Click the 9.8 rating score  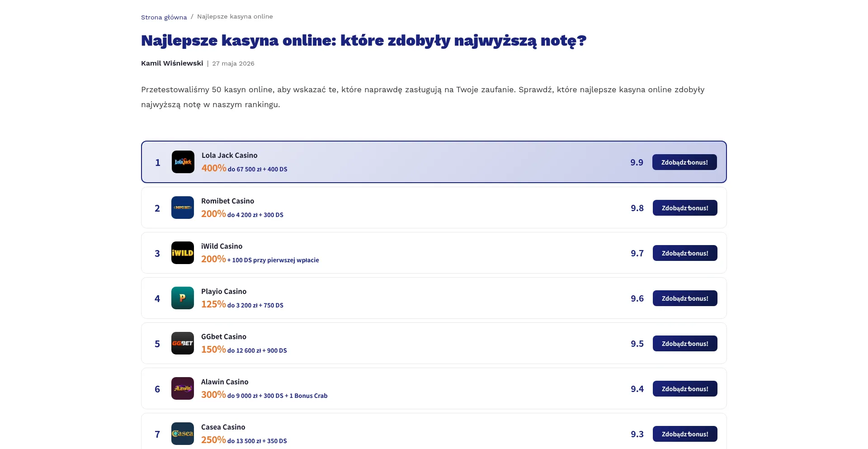[x=637, y=208]
